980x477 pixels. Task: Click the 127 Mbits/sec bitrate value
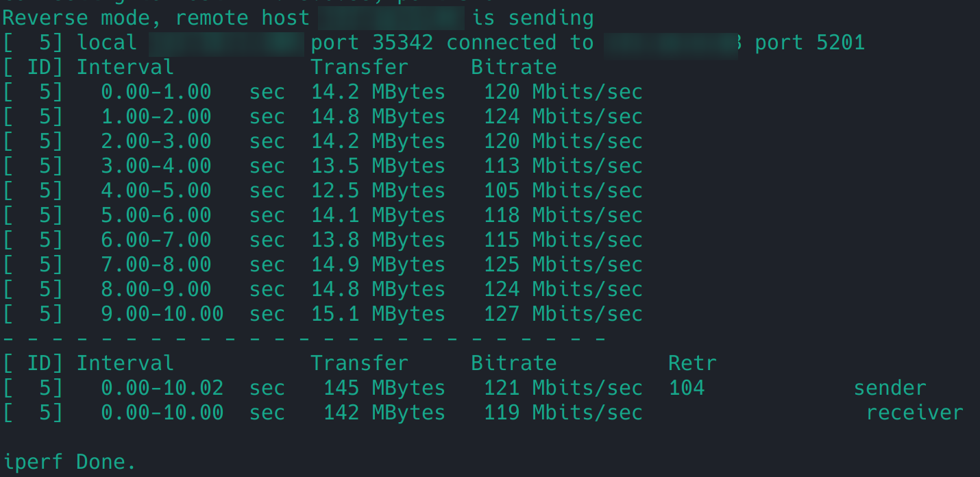[563, 314]
